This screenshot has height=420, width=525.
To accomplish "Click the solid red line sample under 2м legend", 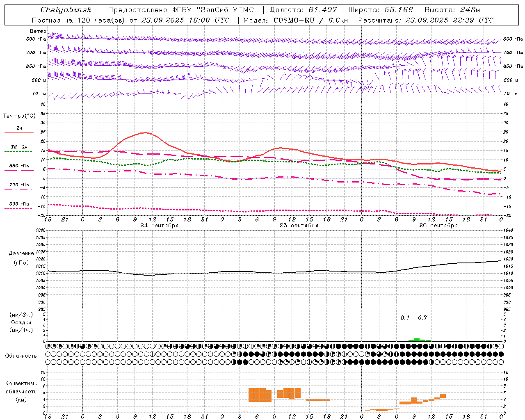I will (19, 132).
